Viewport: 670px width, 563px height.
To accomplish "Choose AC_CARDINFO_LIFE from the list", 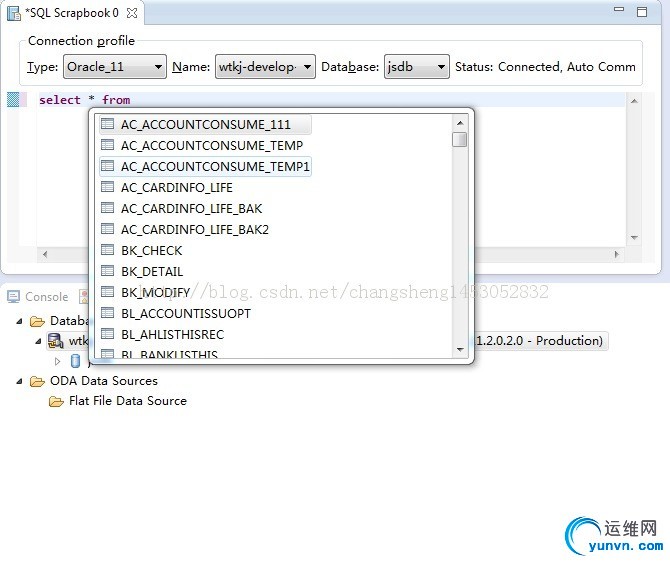I will [176, 187].
